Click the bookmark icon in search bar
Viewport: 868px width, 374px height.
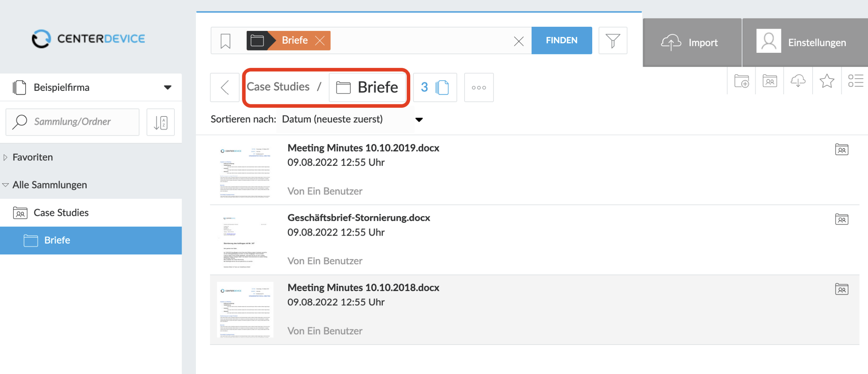225,41
